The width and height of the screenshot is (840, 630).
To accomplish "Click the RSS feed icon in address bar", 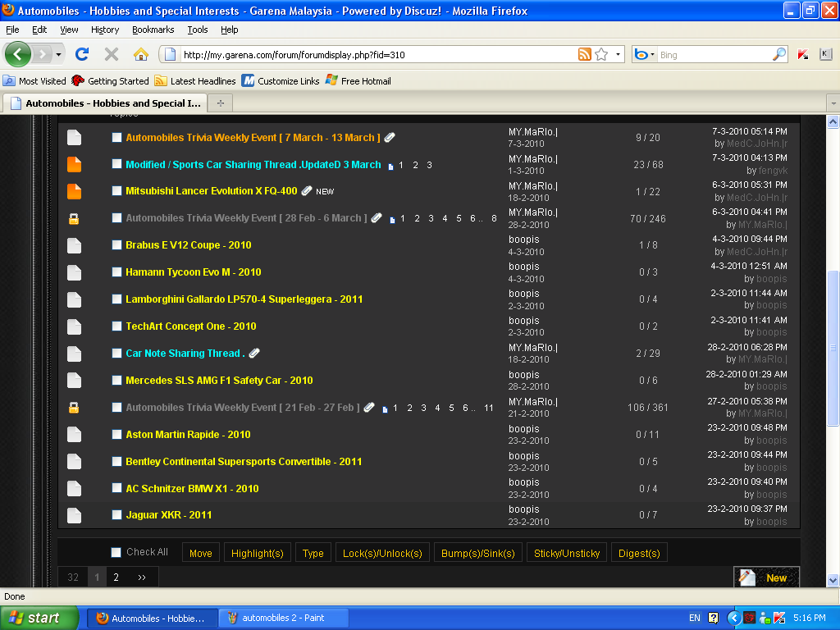I will coord(584,54).
